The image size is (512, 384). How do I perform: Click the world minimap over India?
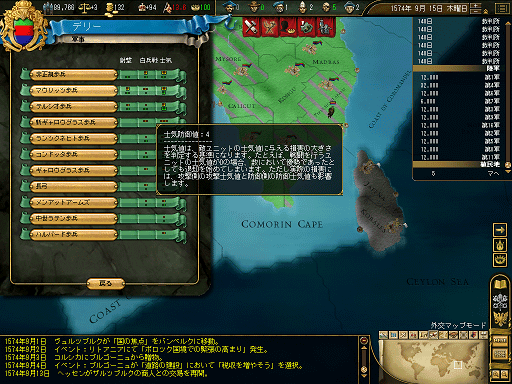click(458, 365)
